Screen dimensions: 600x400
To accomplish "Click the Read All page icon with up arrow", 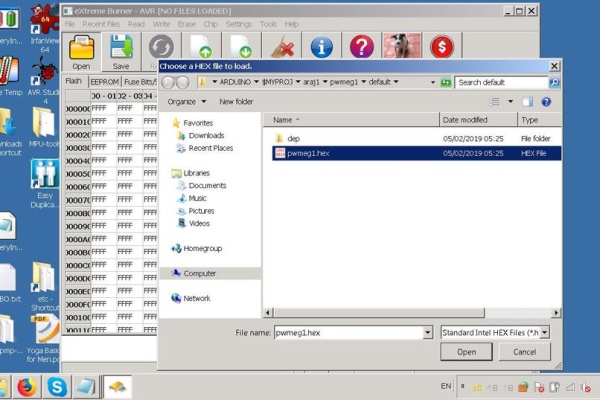I will [x=202, y=46].
